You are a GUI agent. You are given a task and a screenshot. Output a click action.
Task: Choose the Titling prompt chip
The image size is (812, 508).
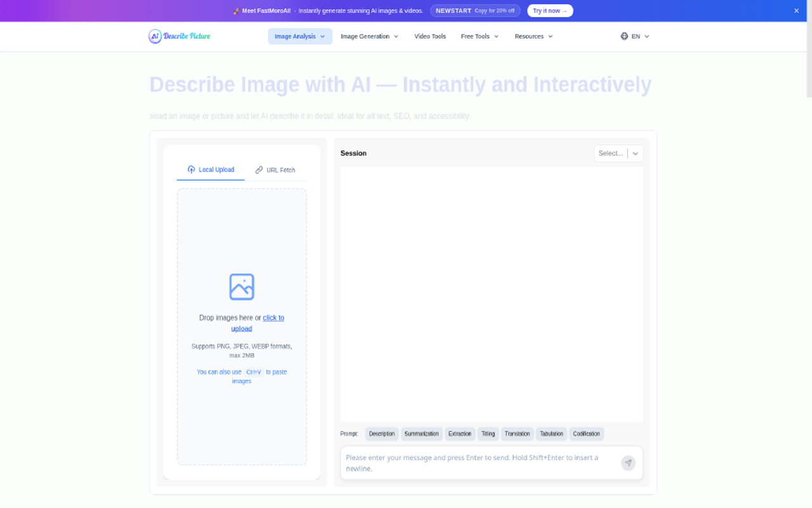(x=488, y=434)
